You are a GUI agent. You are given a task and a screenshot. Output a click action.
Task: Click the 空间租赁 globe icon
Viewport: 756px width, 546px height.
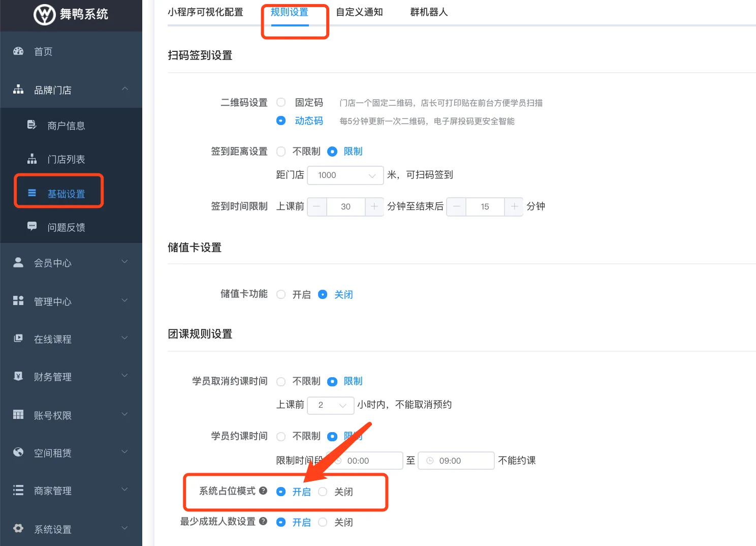pos(18,452)
